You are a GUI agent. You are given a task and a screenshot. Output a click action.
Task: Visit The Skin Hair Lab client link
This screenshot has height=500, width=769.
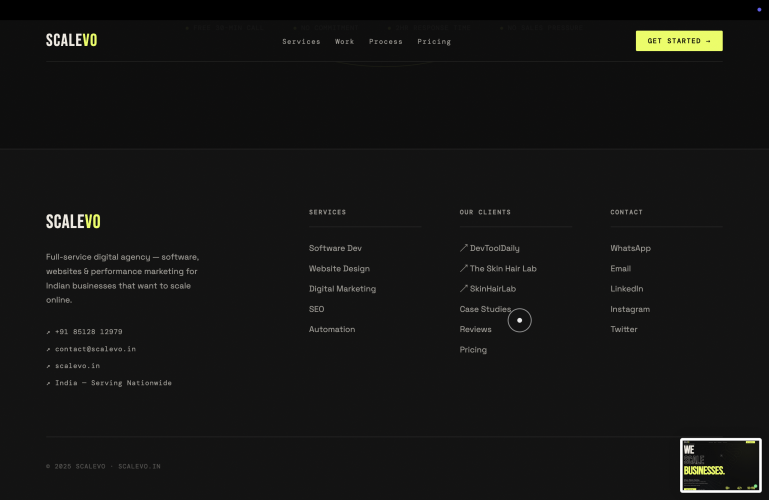[x=498, y=269]
